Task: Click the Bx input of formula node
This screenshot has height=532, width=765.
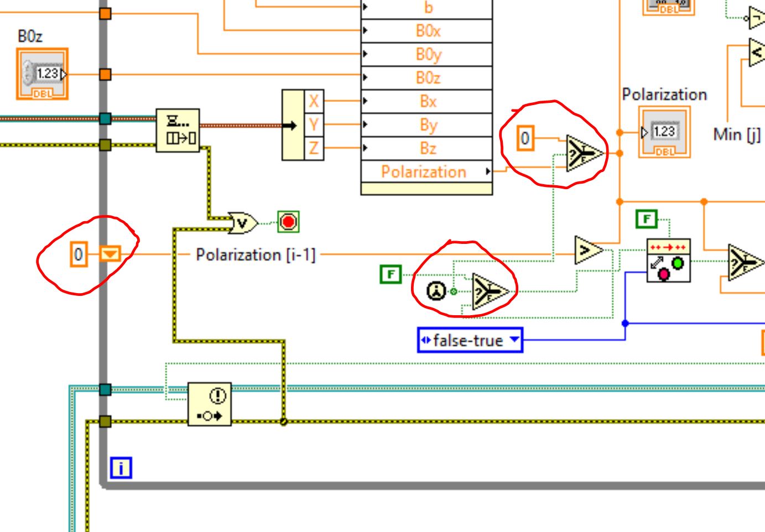Action: (426, 101)
